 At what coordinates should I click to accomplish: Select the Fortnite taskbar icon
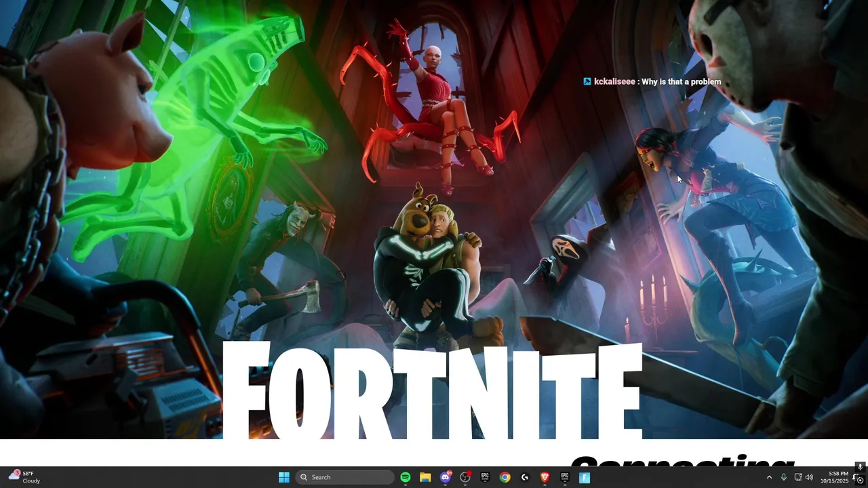[x=585, y=477]
